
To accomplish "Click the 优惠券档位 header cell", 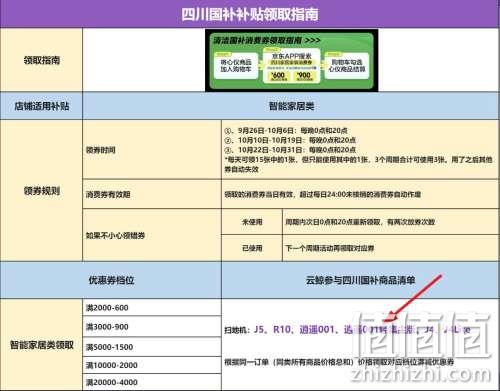I will [111, 280].
